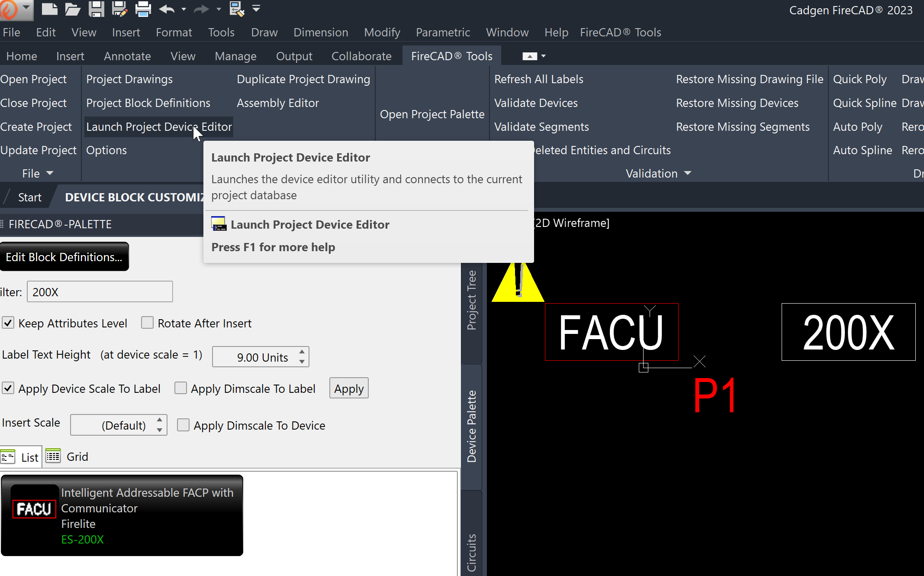Click Open Project Palette
The height and width of the screenshot is (576, 924).
click(432, 114)
